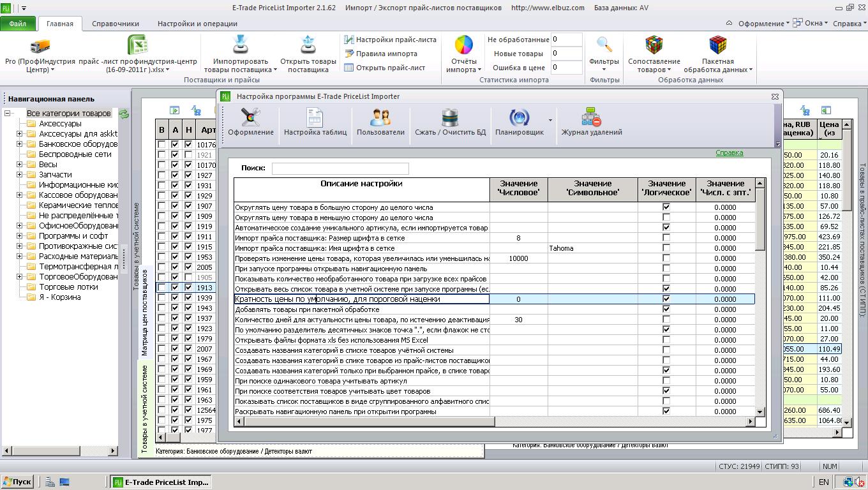Click the Поиск search field in the dialog
Viewport: 868px width, 490px height.
click(x=340, y=168)
